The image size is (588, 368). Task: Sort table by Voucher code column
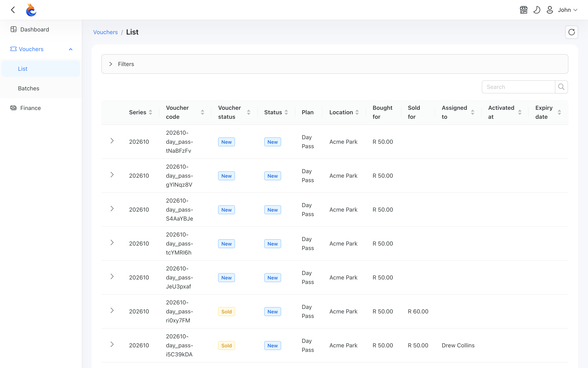(185, 112)
